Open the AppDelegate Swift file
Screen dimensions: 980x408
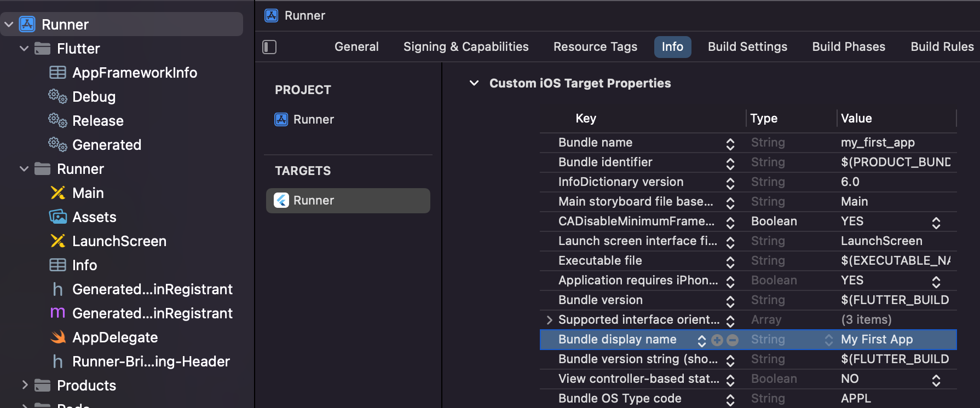pyautogui.click(x=114, y=337)
